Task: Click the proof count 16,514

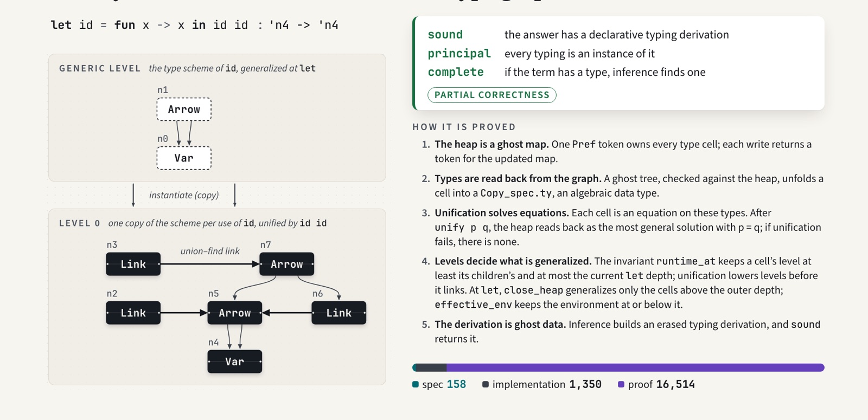Action: pyautogui.click(x=675, y=384)
